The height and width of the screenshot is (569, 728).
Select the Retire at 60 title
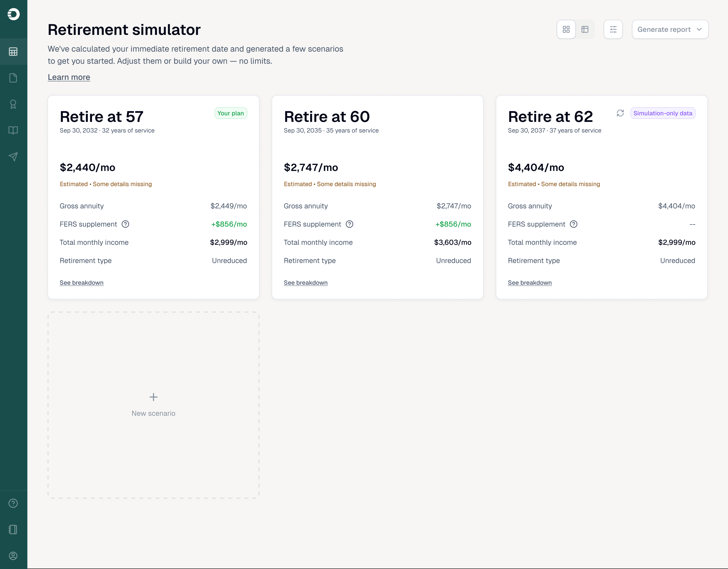click(327, 116)
